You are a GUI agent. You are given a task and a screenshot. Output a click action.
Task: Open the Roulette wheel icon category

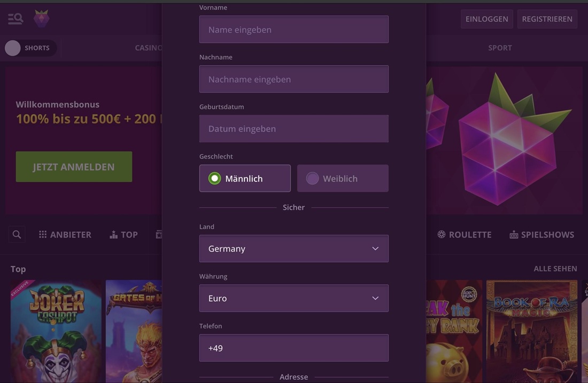(x=442, y=235)
